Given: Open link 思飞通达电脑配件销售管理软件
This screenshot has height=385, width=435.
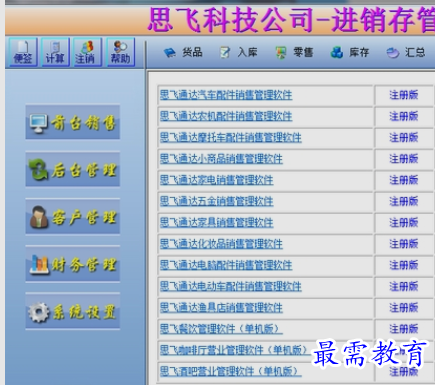Looking at the screenshot, I should coord(226,265).
